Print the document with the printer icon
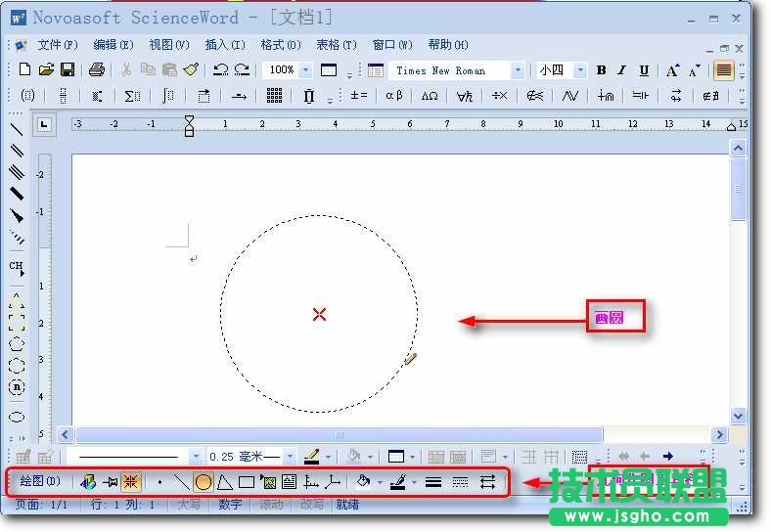Screen dimensions: 771x532 pos(96,69)
